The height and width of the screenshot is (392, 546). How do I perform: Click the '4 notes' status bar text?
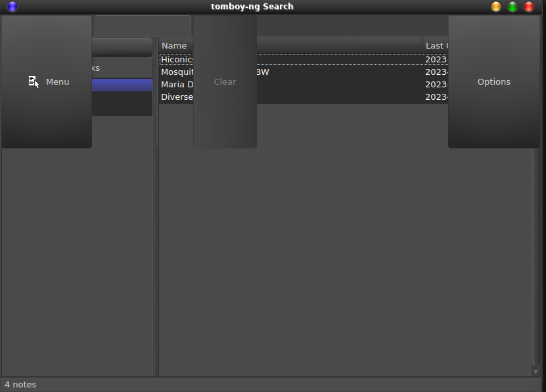tap(20, 384)
